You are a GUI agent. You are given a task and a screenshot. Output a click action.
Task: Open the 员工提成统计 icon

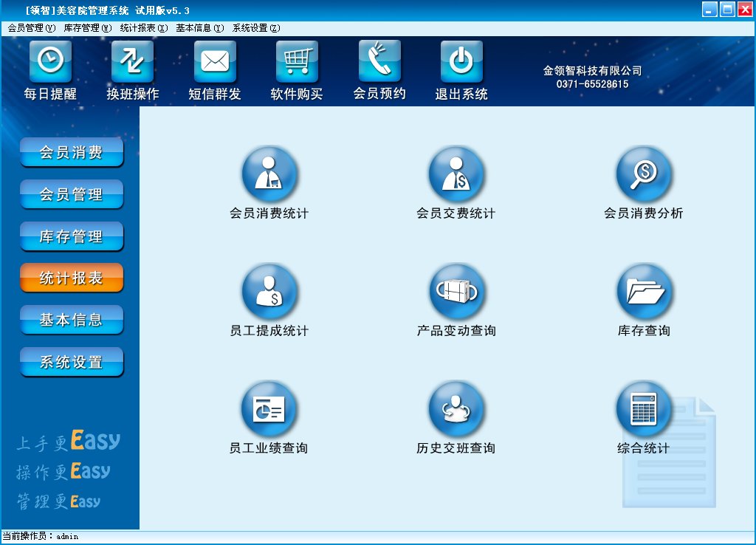(269, 292)
